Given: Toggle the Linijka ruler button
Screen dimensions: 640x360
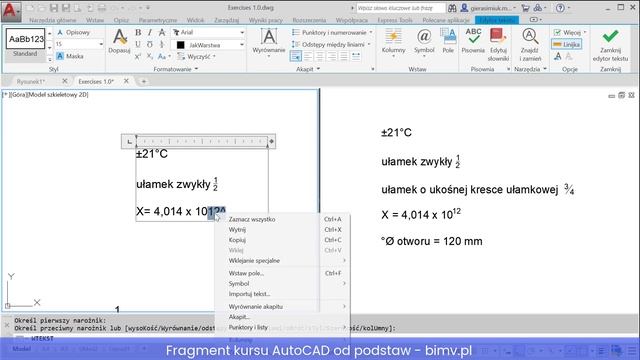Looking at the screenshot, I should point(567,44).
